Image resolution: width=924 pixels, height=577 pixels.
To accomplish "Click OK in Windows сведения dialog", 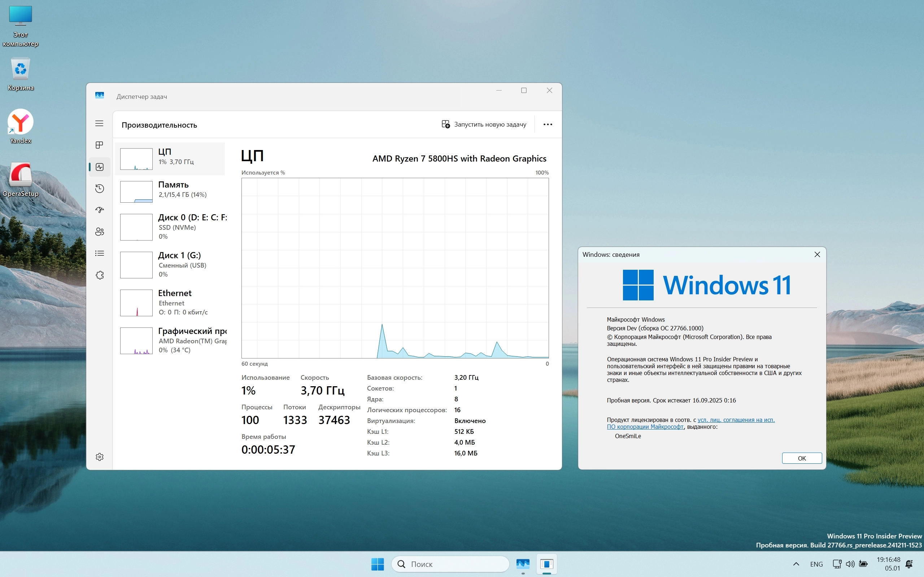I will click(801, 458).
